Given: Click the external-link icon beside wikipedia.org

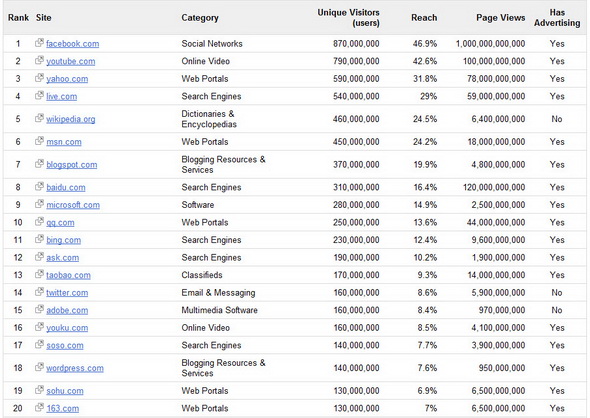Looking at the screenshot, I should click(39, 118).
